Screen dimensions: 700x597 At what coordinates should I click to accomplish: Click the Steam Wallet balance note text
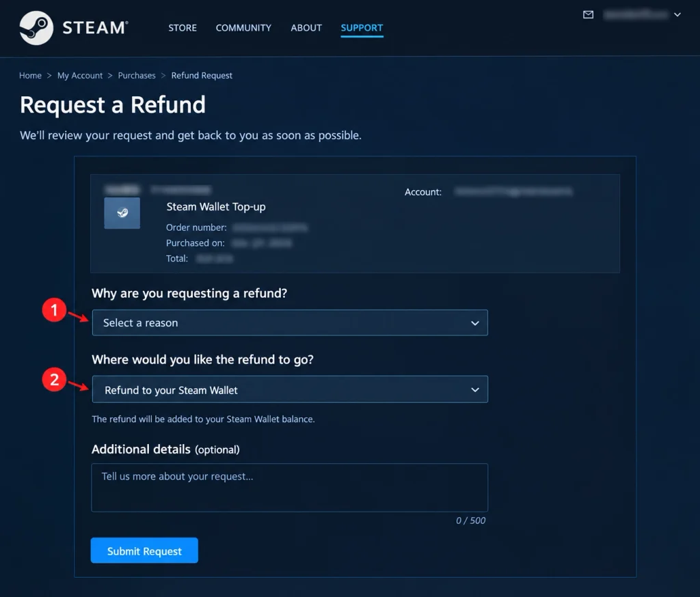203,419
